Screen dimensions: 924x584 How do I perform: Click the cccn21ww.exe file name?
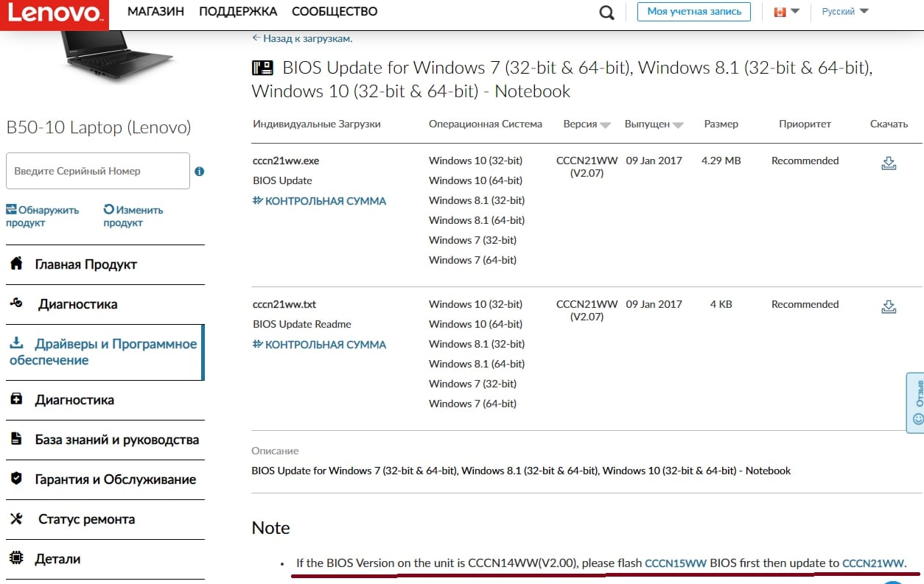pyautogui.click(x=286, y=161)
